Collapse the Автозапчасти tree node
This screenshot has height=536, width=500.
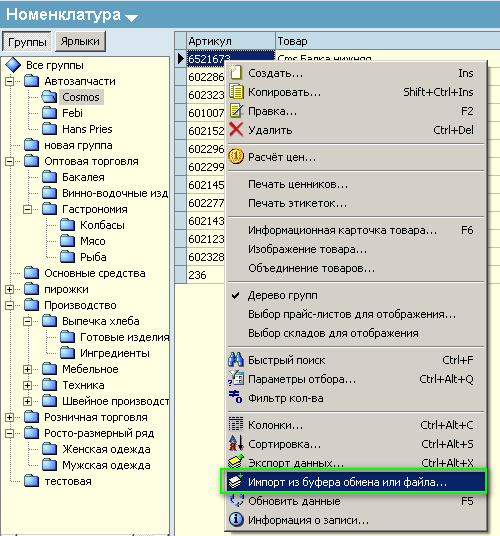tap(10, 81)
